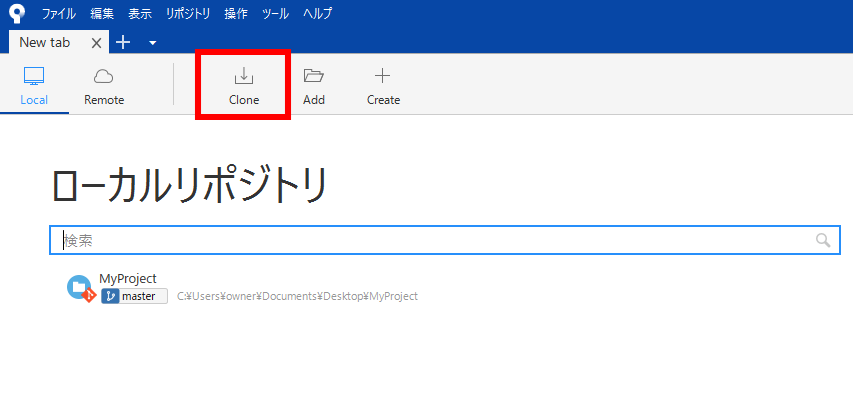Click the Add folder icon

pyautogui.click(x=313, y=76)
